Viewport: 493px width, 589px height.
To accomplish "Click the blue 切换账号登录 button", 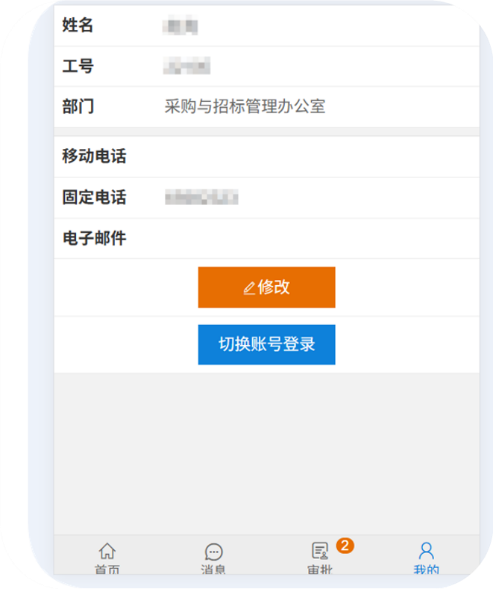I will pos(266,344).
